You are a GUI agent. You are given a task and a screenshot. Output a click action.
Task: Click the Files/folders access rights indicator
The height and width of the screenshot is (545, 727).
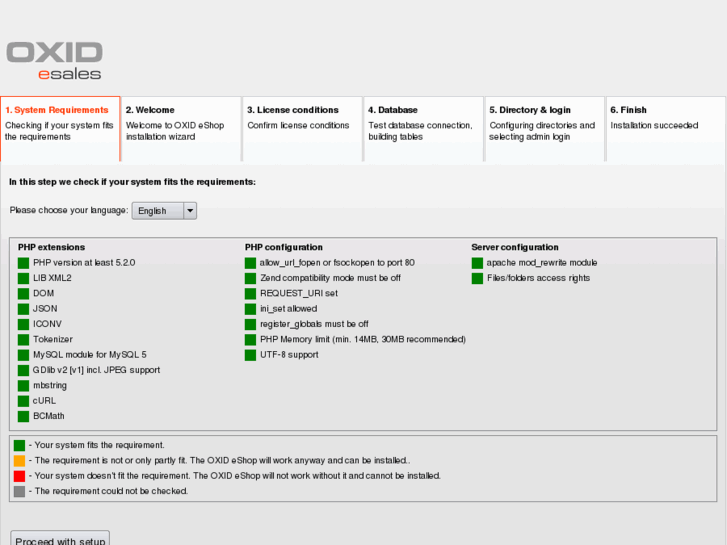click(x=478, y=278)
